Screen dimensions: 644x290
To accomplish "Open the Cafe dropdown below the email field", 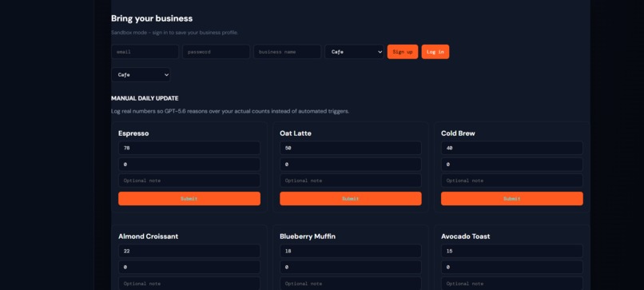I will (x=141, y=75).
